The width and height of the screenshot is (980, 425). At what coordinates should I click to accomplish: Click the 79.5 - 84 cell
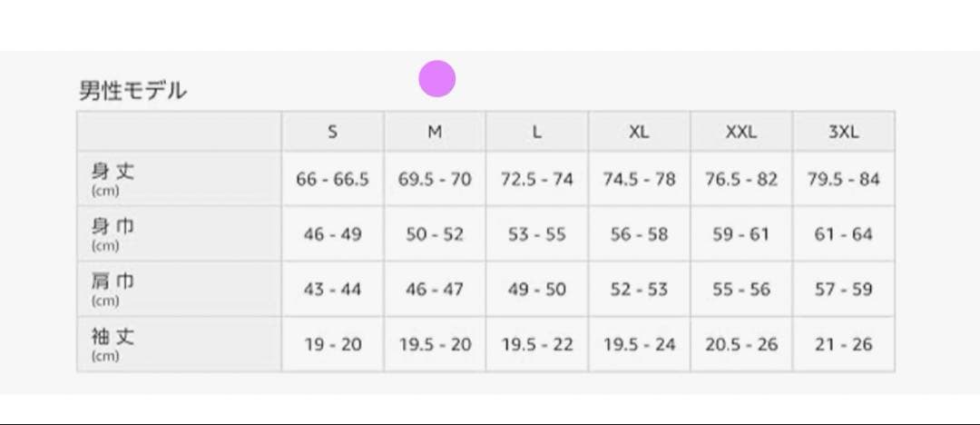843,179
